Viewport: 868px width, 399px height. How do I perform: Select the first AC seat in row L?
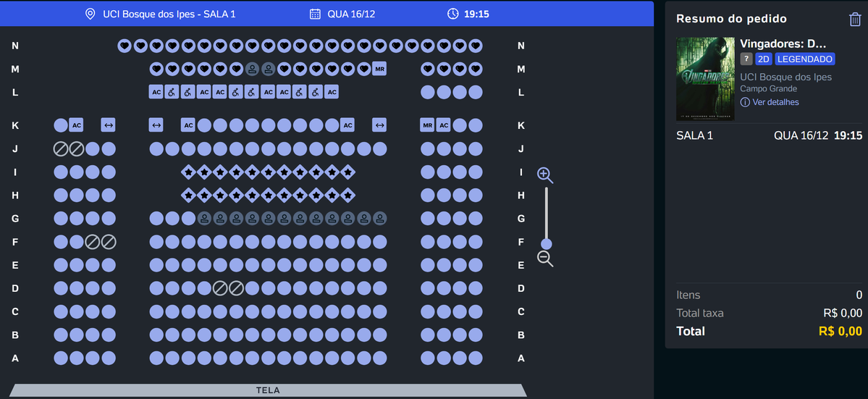pyautogui.click(x=156, y=93)
